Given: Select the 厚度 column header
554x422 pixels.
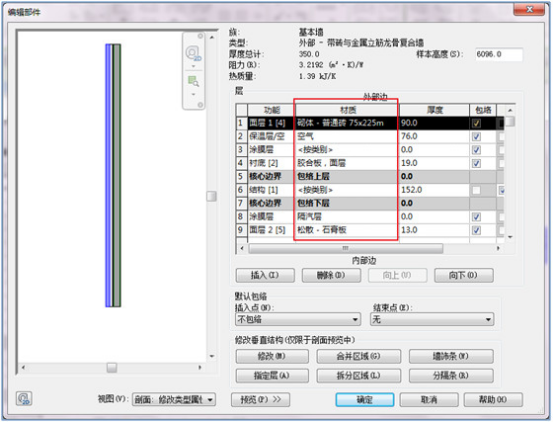Looking at the screenshot, I should click(435, 110).
